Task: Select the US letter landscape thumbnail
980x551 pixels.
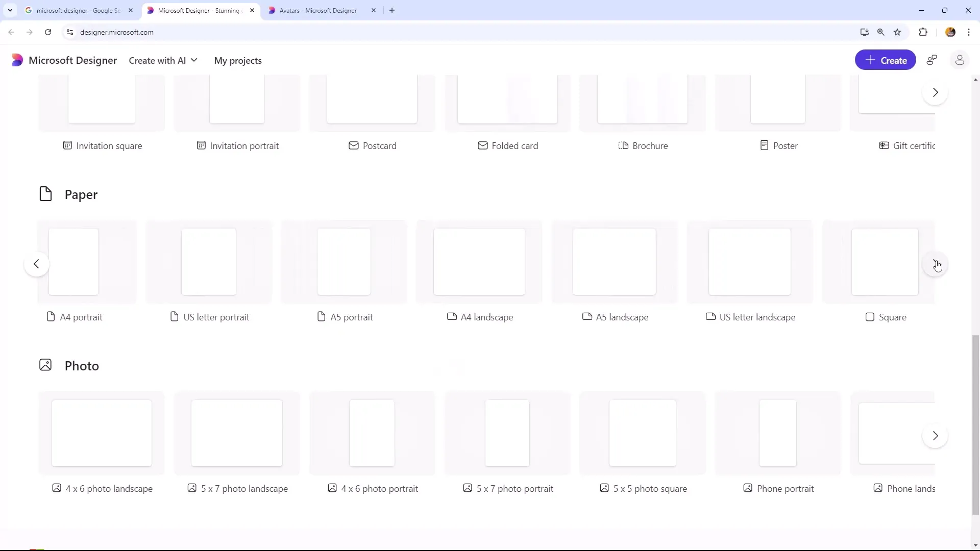Action: (750, 262)
